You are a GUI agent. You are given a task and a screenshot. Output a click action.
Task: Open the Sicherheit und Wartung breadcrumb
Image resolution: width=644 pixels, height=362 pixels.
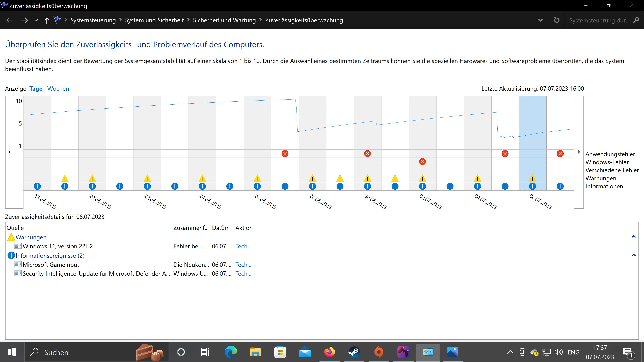(x=224, y=20)
